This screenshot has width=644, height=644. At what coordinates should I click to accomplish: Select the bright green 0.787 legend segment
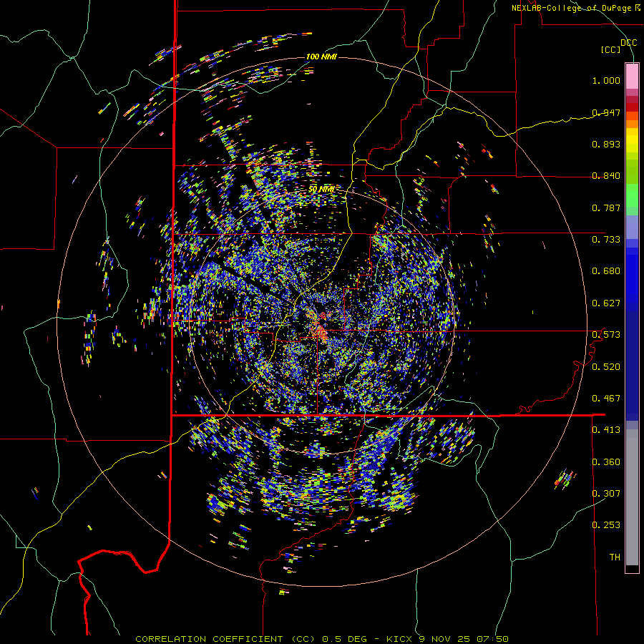pos(632,196)
